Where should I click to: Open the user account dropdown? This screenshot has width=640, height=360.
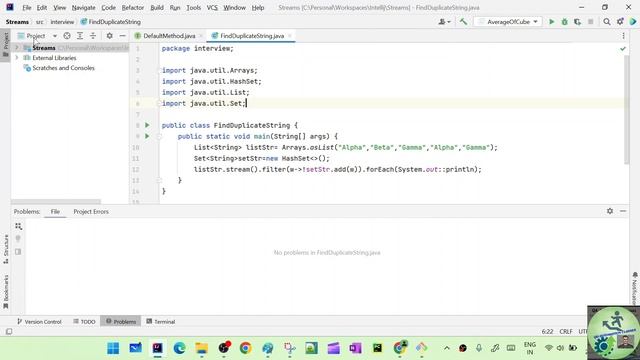[444, 22]
